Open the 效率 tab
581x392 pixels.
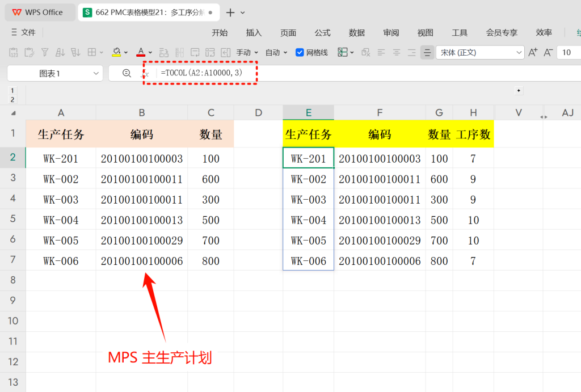(x=544, y=32)
